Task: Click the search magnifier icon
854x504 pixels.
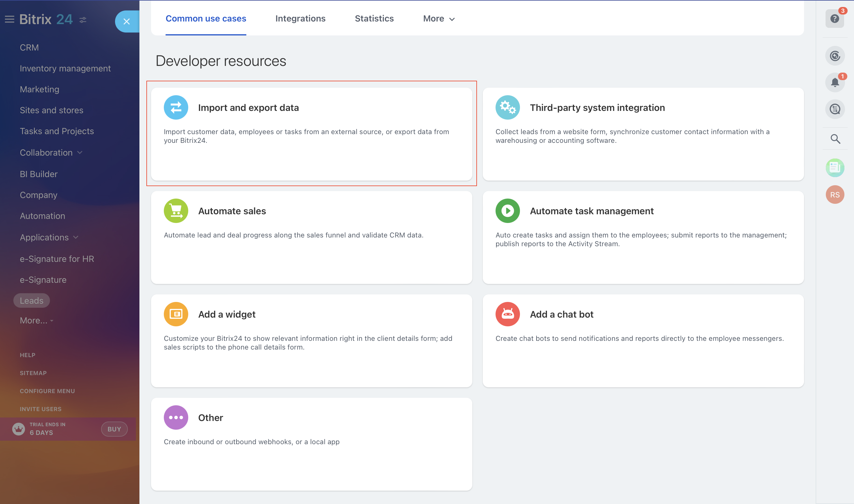Action: click(835, 138)
